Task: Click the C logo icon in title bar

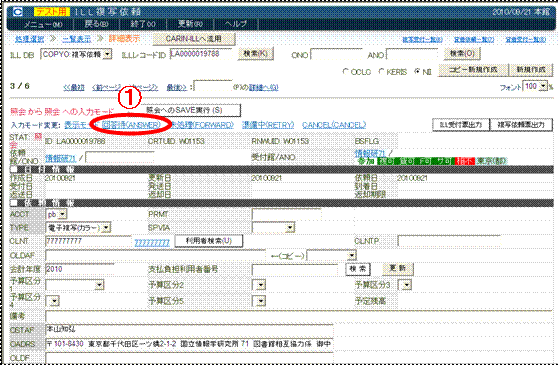Action: pyautogui.click(x=18, y=12)
